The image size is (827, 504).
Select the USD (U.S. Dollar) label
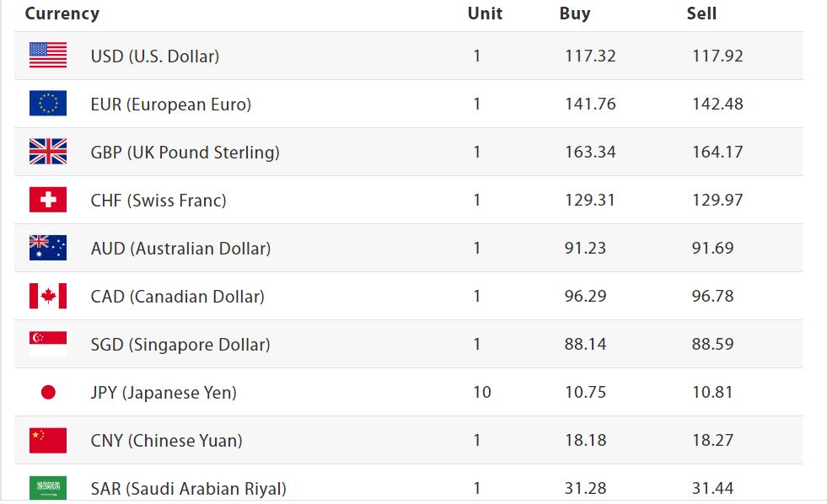tap(155, 56)
